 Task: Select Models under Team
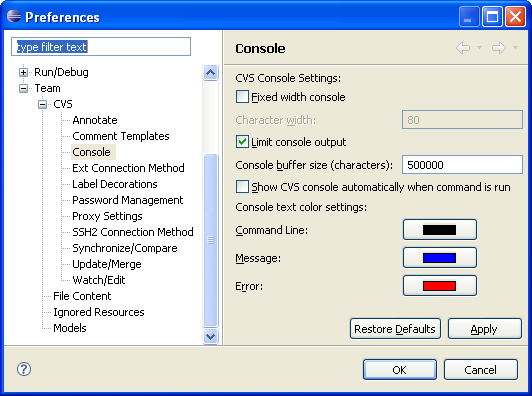pos(70,328)
